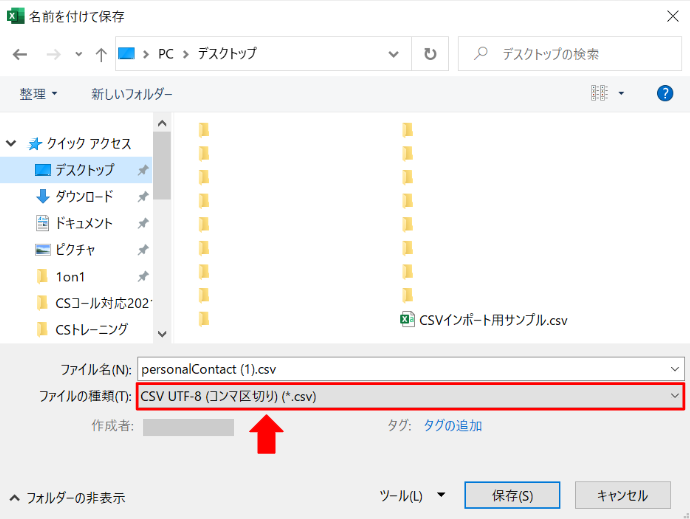Collapse the クイック アクセス tree node
The width and height of the screenshot is (690, 519).
[11, 143]
